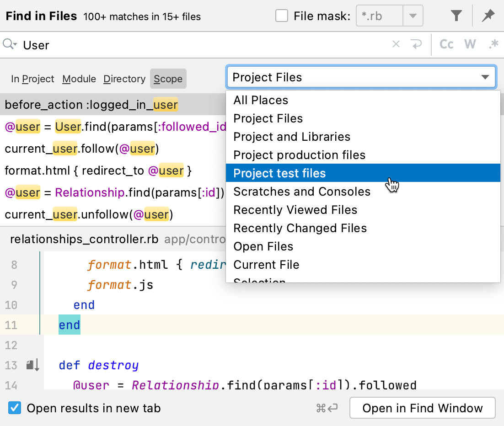Collapse the Project Files scope dropdown
The image size is (504, 426).
pyautogui.click(x=485, y=77)
